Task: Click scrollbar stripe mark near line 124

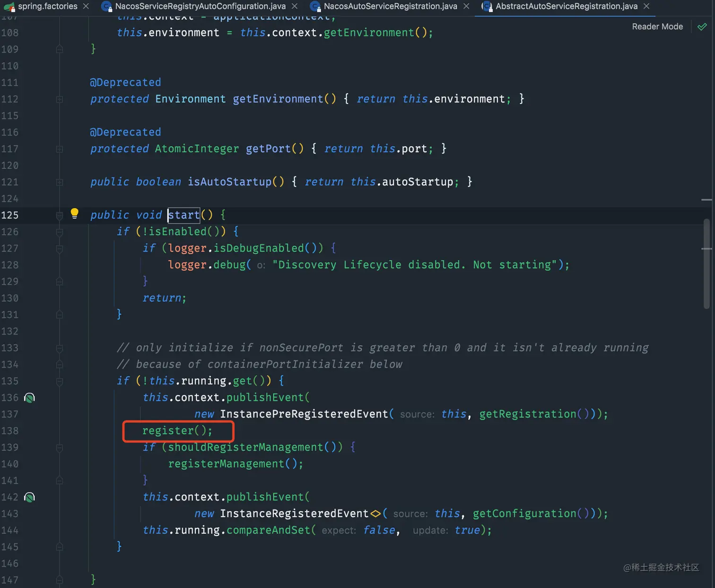Action: [x=706, y=200]
